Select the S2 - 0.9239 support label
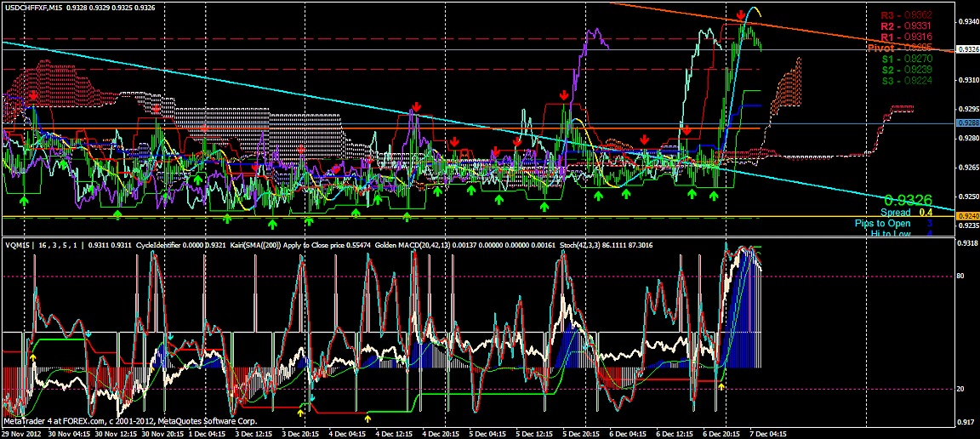The height and width of the screenshot is (439, 980). pyautogui.click(x=907, y=70)
